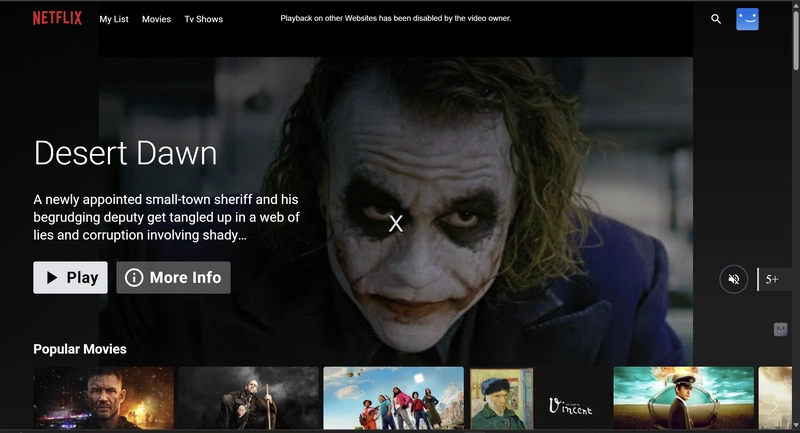The width and height of the screenshot is (800, 433).
Task: Open the Movies section
Action: pos(156,19)
